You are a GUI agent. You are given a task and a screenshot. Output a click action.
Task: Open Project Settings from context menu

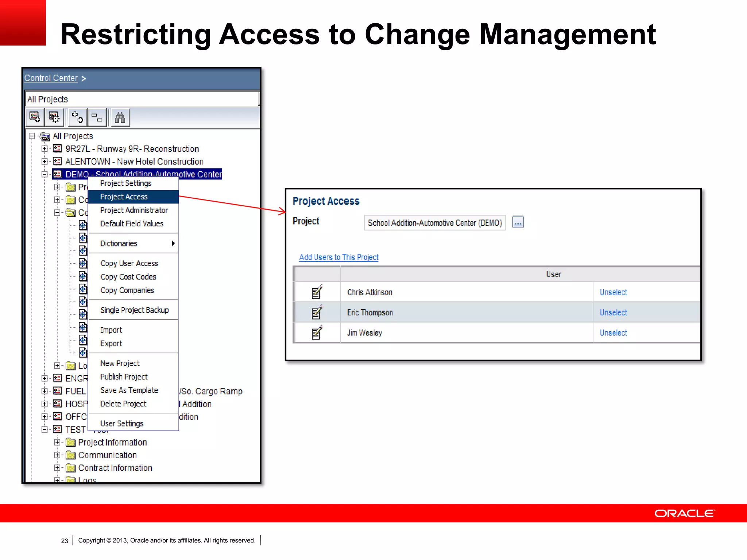pyautogui.click(x=133, y=183)
